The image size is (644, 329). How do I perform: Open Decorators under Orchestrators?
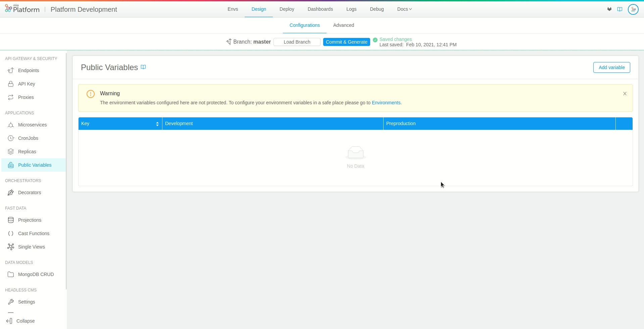tap(29, 193)
